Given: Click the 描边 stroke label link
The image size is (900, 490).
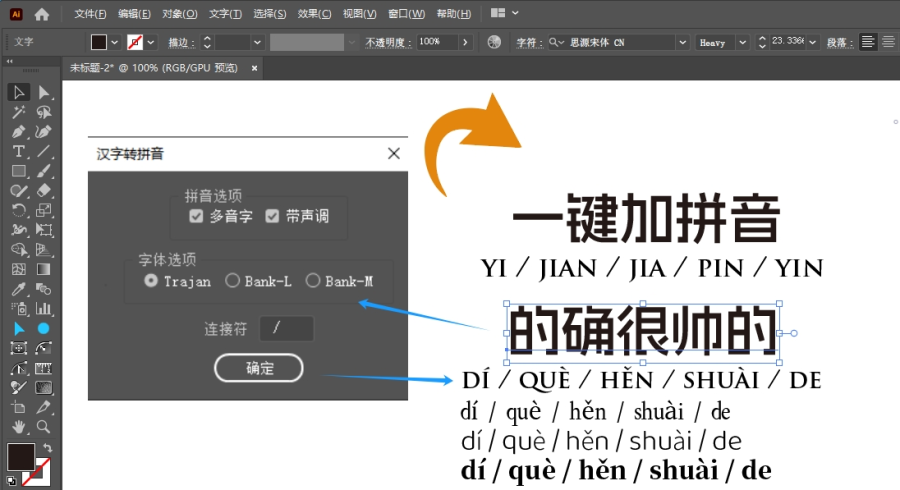Looking at the screenshot, I should (x=181, y=42).
